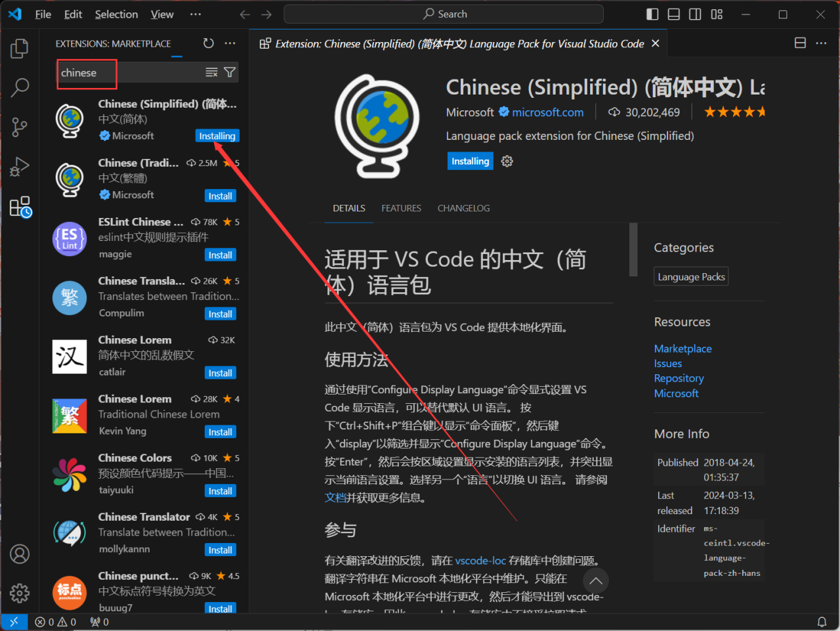Click the details page vertical scrollbar
This screenshot has height=631, width=840.
[x=633, y=250]
